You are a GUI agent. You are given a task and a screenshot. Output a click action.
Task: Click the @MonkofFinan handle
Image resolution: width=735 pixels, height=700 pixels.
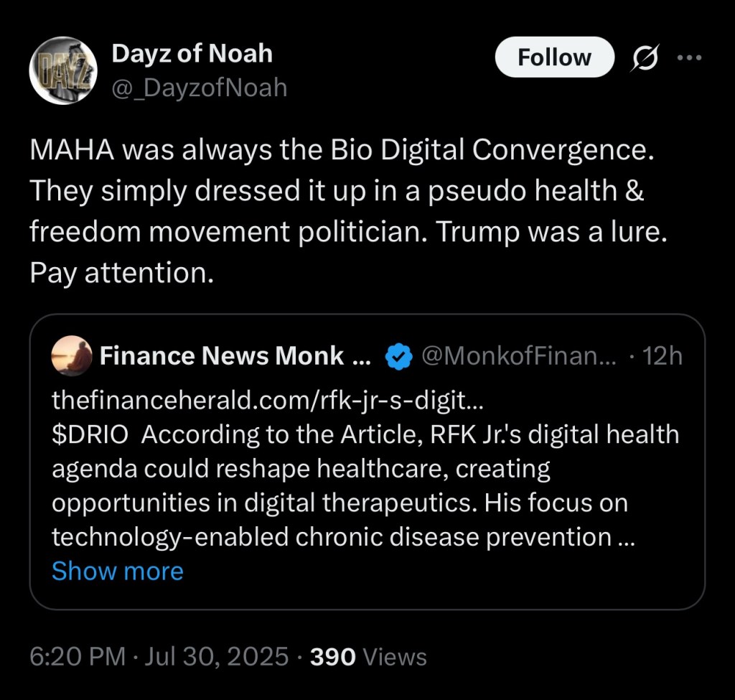(x=520, y=356)
